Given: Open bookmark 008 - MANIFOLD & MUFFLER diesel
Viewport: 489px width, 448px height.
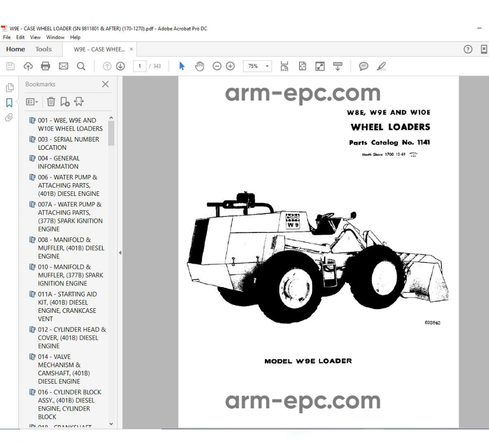Looking at the screenshot, I should [x=71, y=248].
